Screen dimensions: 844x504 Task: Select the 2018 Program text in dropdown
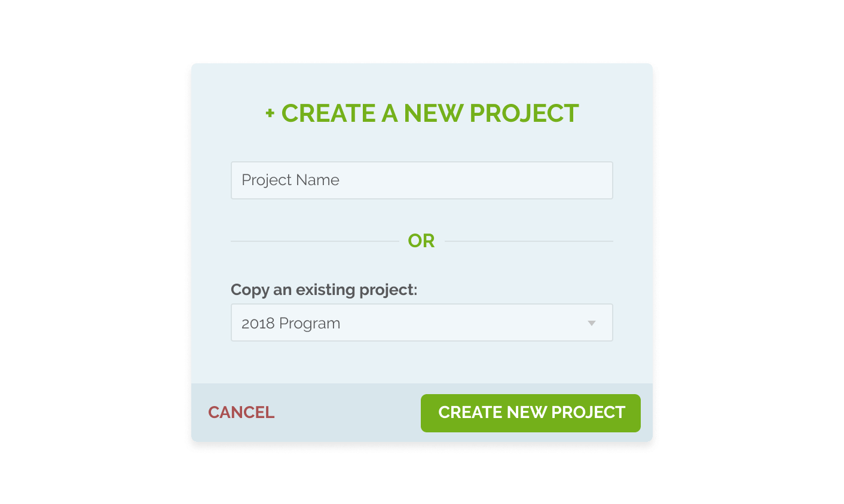click(x=291, y=324)
